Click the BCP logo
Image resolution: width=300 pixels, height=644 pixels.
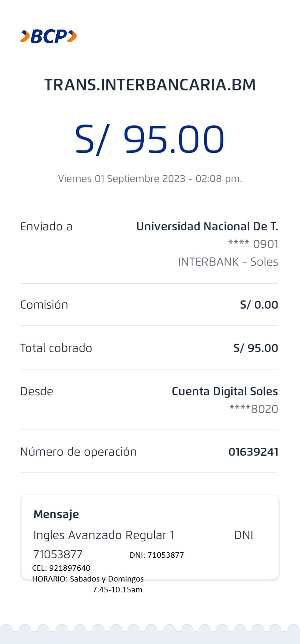48,37
